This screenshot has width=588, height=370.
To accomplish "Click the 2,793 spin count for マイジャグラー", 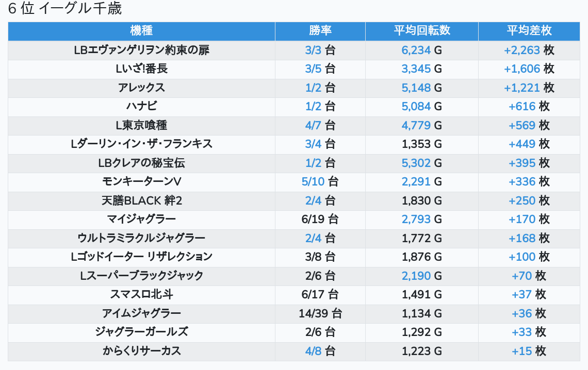I will click(x=416, y=219).
